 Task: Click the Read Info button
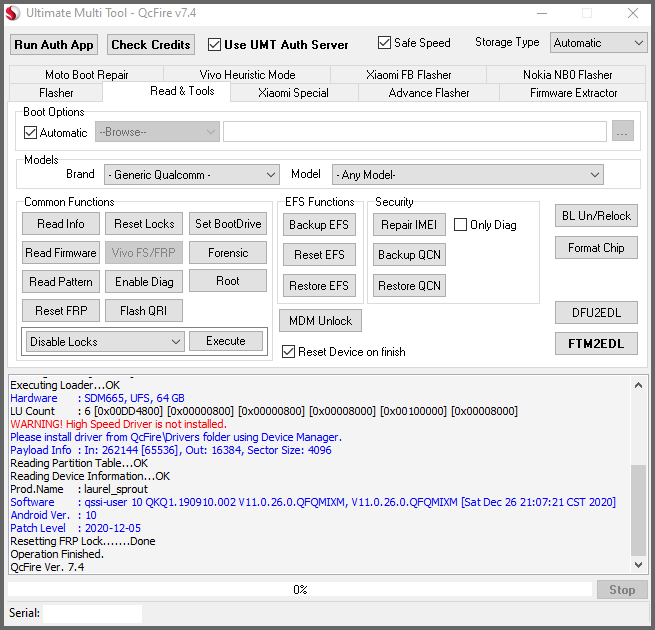[61, 224]
